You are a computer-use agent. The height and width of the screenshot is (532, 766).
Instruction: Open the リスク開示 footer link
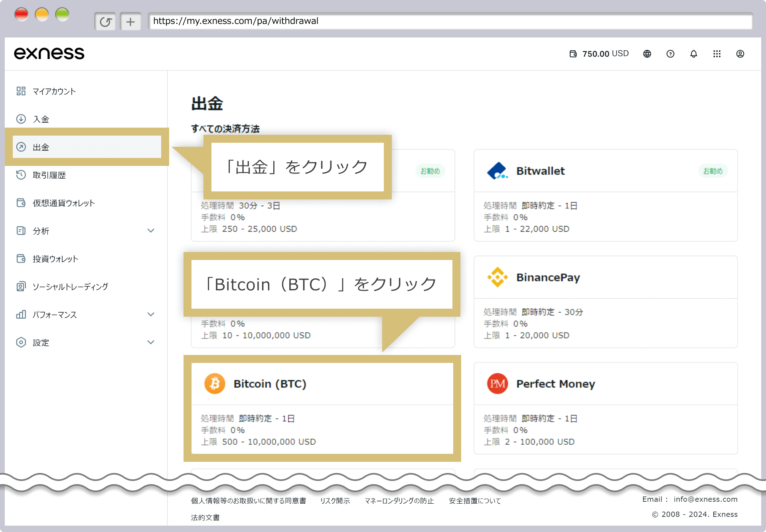tap(335, 500)
